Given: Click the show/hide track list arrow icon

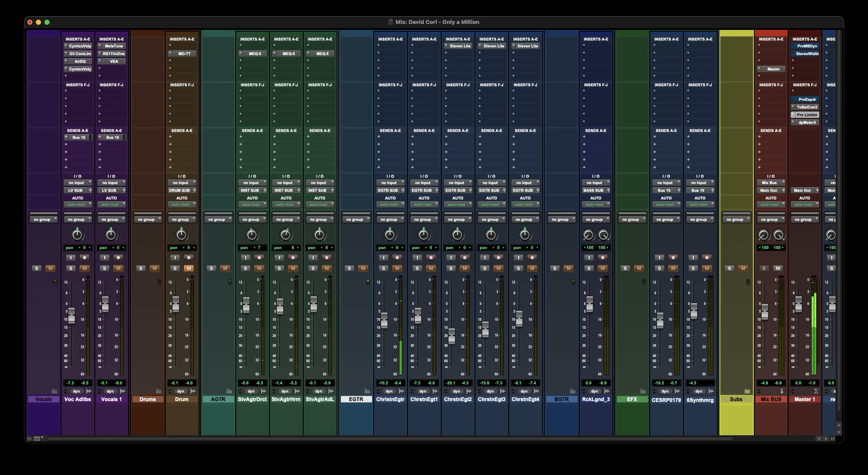Looking at the screenshot, I should (x=29, y=438).
